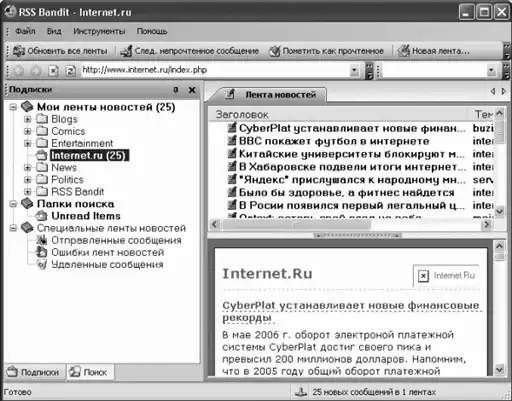
Task: Click the Отправленные сообщения icon
Action: click(42, 240)
